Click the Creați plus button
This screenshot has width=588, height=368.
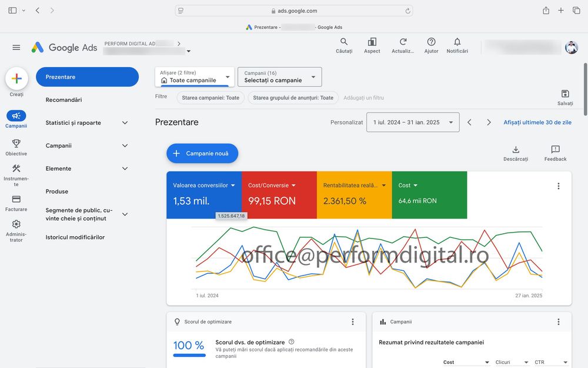16,78
